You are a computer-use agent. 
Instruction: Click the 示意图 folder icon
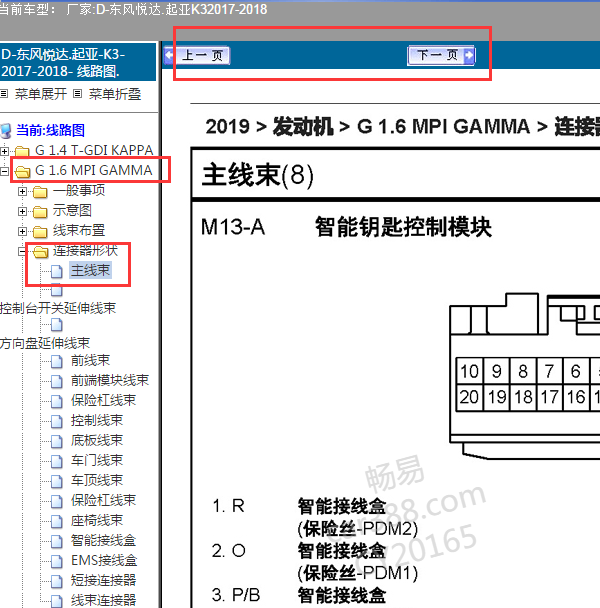(40, 211)
